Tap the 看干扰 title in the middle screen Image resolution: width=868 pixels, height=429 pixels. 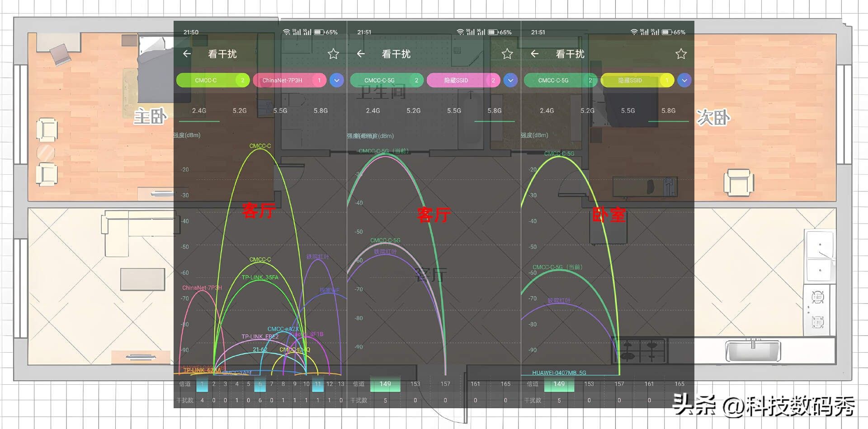click(x=396, y=54)
